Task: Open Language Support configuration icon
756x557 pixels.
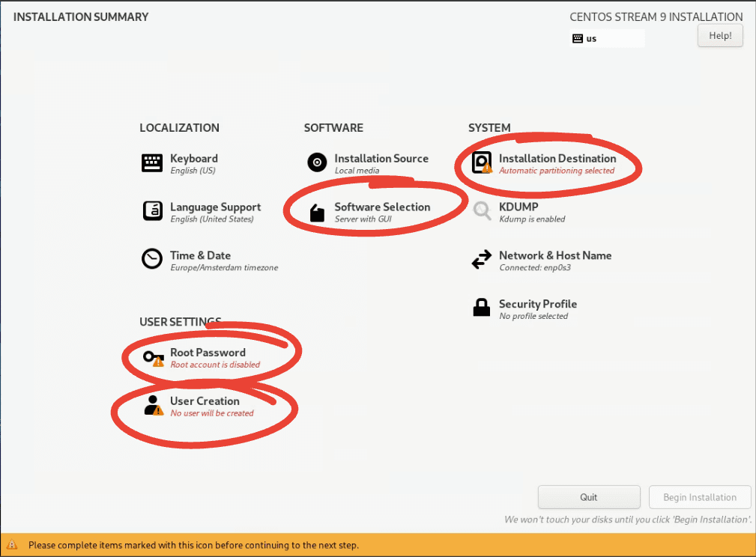Action: 152,211
